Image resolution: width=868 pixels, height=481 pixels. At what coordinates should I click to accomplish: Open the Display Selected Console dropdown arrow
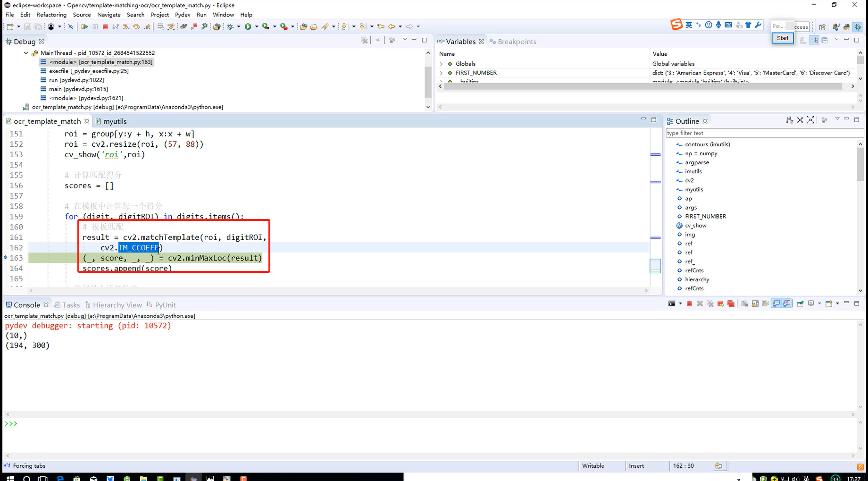point(819,304)
